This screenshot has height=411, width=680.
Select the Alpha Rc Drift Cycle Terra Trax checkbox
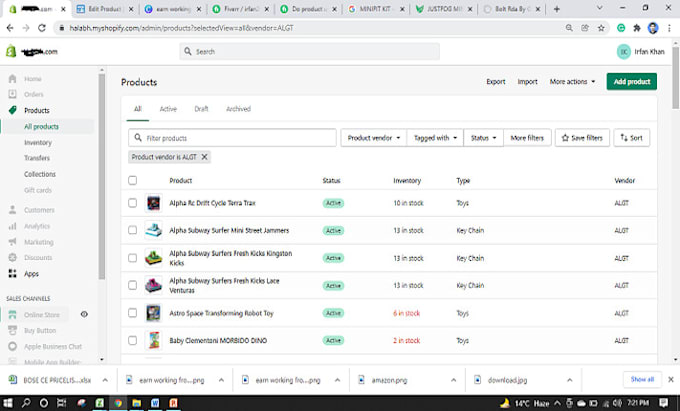click(133, 203)
